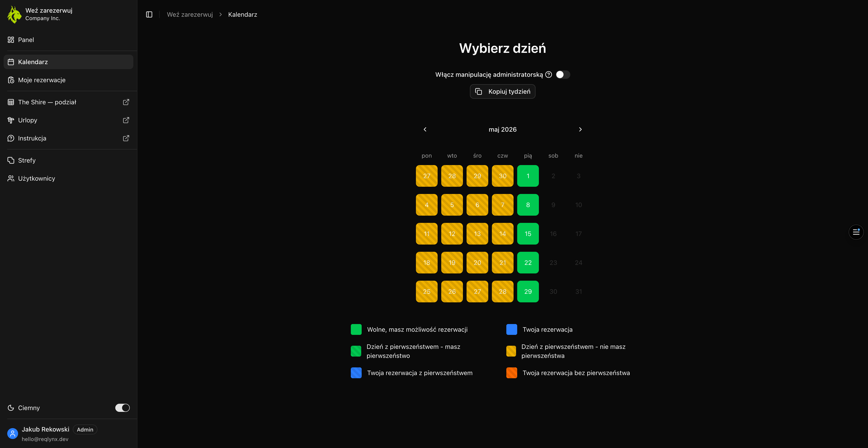The image size is (868, 448).
Task: Turn off the Ciemny dark mode switch
Action: (x=122, y=408)
